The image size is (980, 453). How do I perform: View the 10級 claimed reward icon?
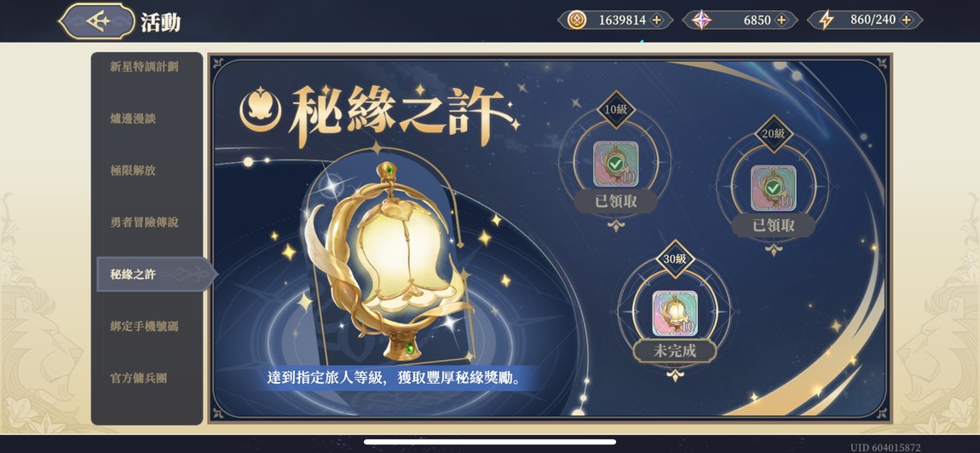tap(615, 164)
